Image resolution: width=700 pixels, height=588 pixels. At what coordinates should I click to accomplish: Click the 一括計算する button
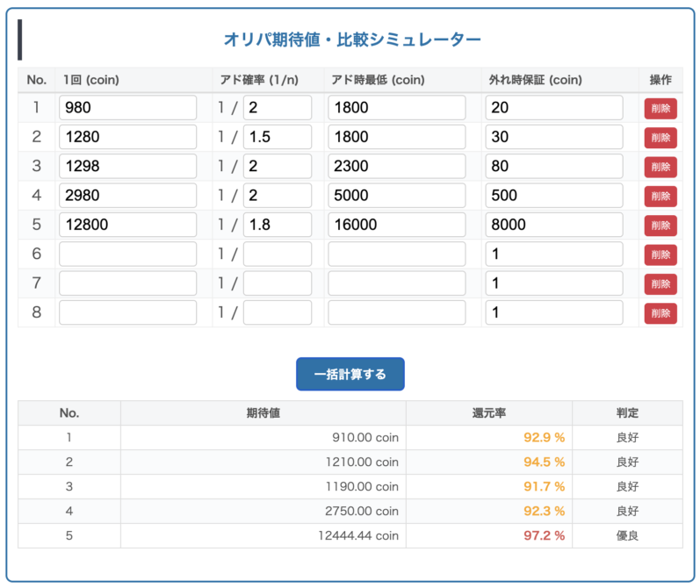pyautogui.click(x=350, y=374)
